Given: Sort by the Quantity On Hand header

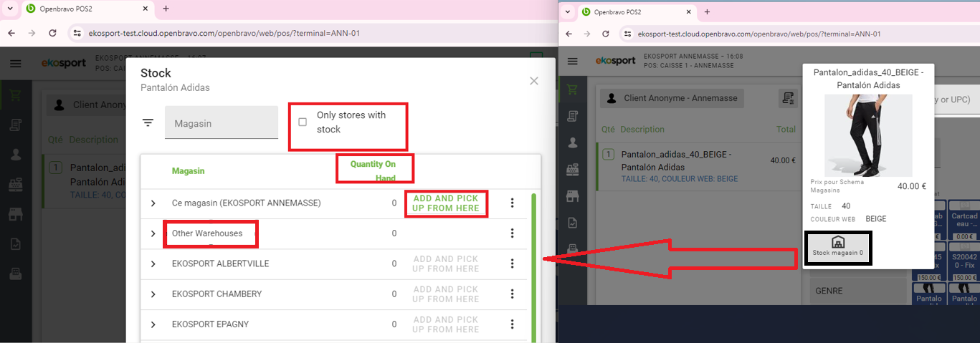Looking at the screenshot, I should (x=373, y=171).
